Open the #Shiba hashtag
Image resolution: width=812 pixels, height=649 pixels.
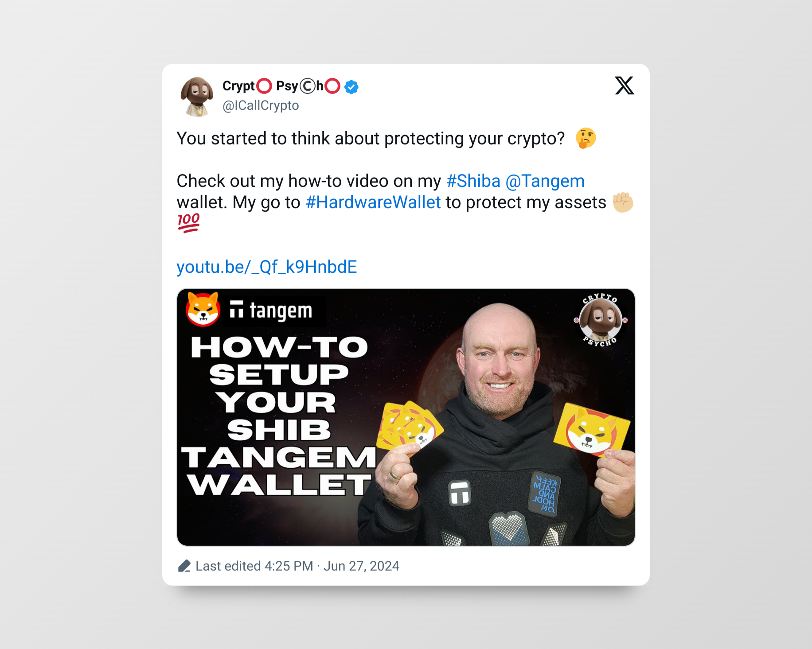pos(473,181)
